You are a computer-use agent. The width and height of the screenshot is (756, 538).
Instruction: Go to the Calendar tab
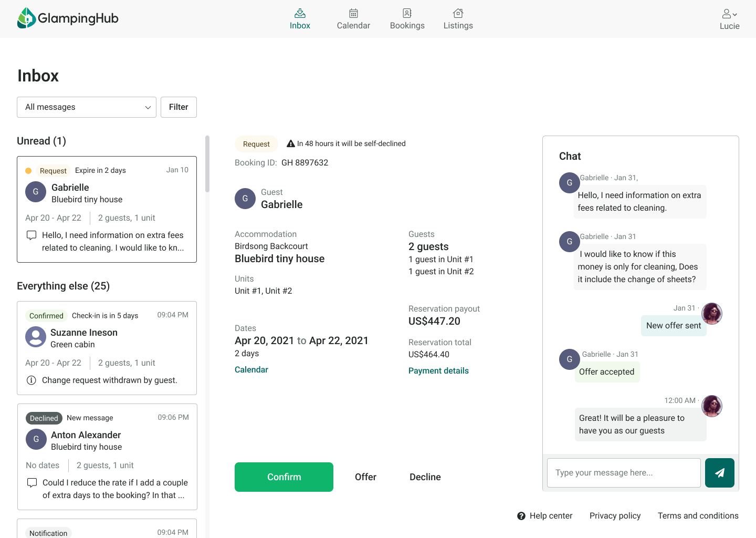coord(353,19)
